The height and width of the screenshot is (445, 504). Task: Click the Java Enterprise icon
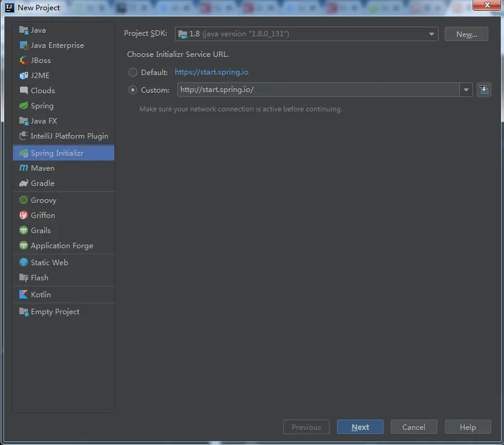tap(24, 45)
